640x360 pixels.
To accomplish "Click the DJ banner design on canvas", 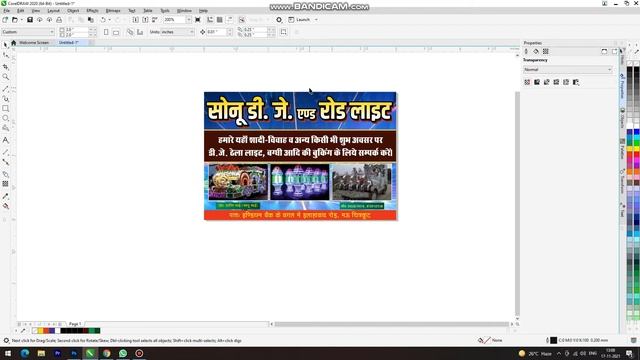I will coord(300,156).
